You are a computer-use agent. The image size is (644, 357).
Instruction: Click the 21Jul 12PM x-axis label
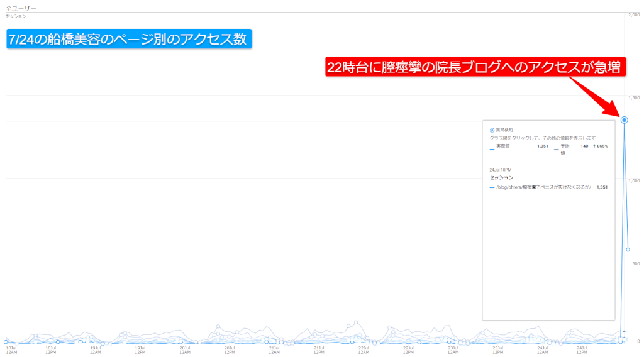(319, 350)
